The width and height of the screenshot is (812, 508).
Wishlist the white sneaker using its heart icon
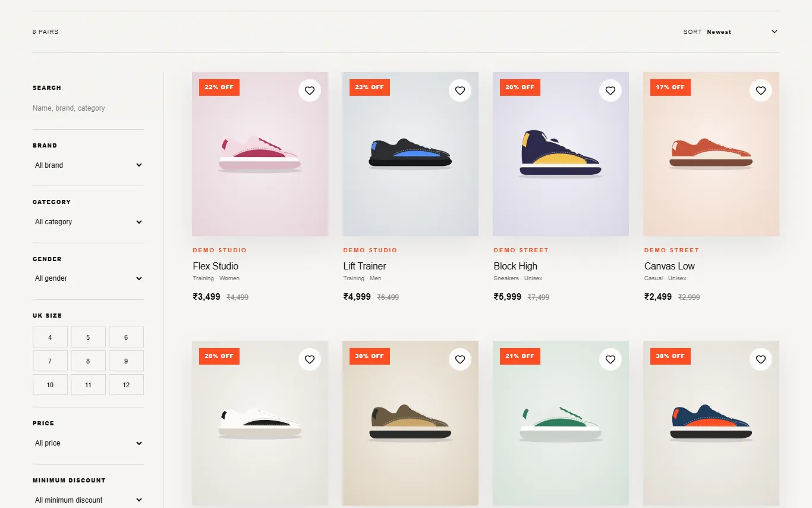click(309, 359)
